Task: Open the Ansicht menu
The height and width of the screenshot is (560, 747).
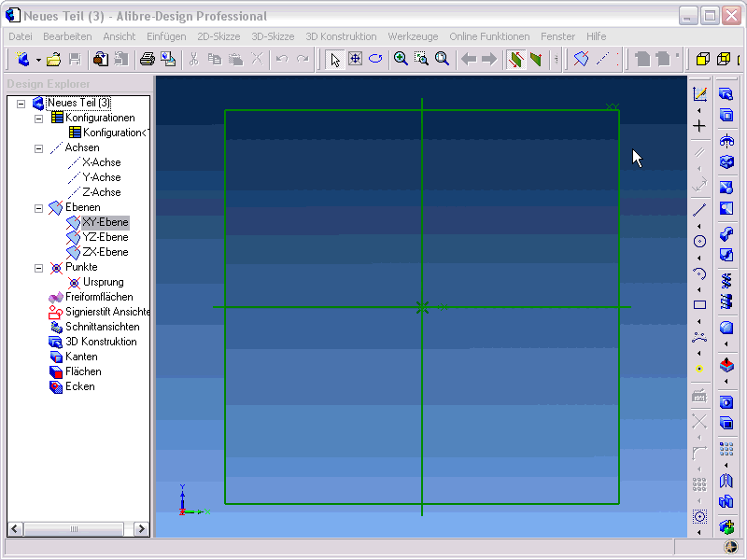Action: [120, 36]
